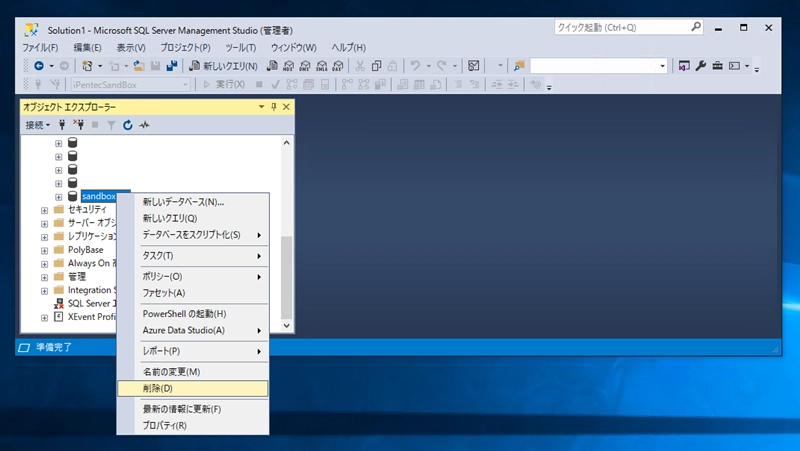
Task: Click the save all icon
Action: coord(172,66)
